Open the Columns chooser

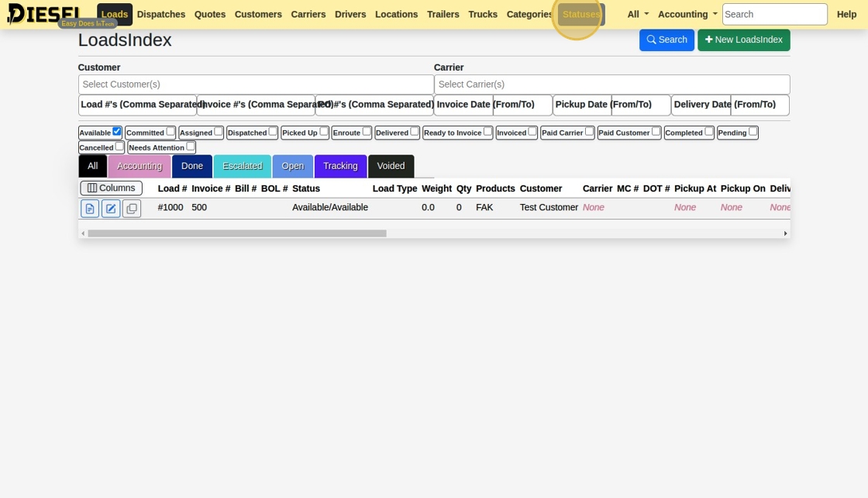(112, 188)
